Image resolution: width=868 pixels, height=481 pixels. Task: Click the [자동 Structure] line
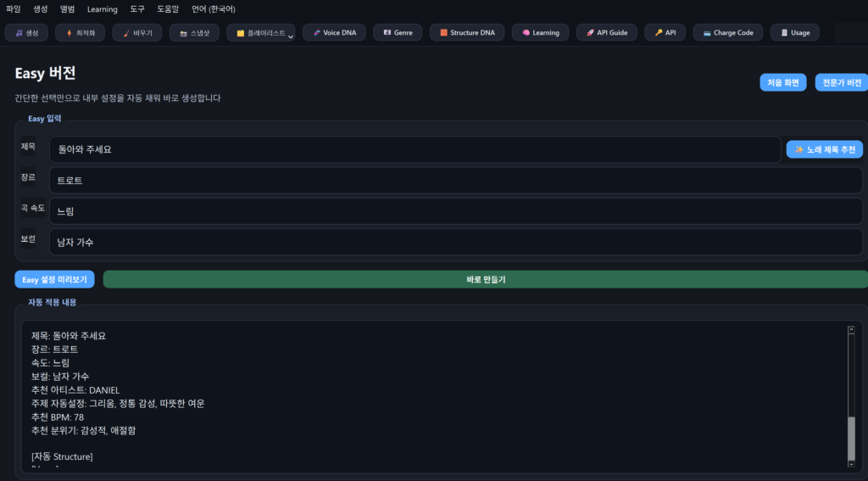pos(62,456)
